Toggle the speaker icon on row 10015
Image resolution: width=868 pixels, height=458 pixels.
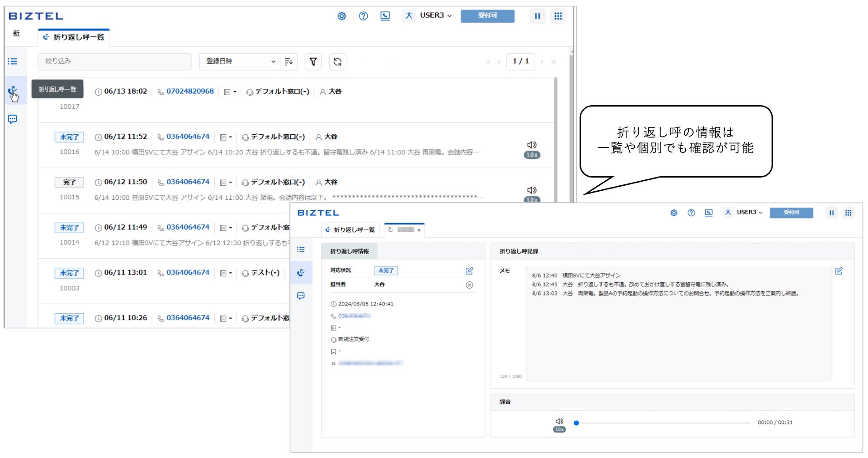tap(532, 190)
